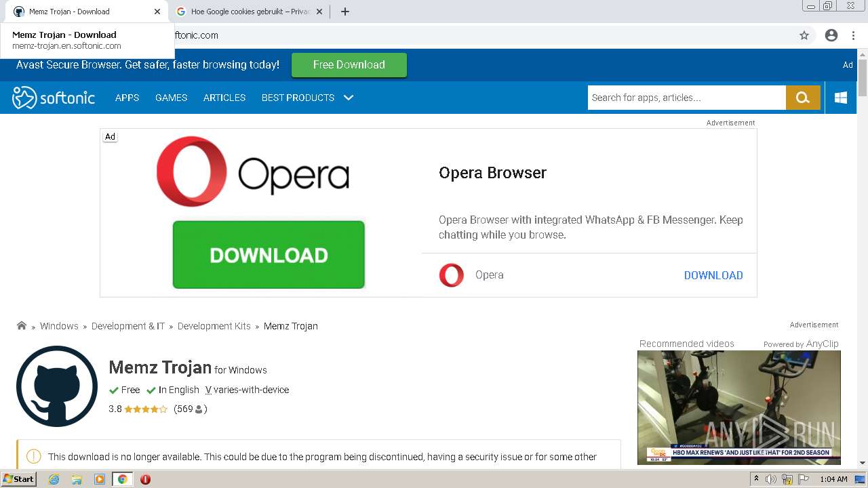The image size is (868, 488).
Task: Open the Apps menu
Action: 127,98
